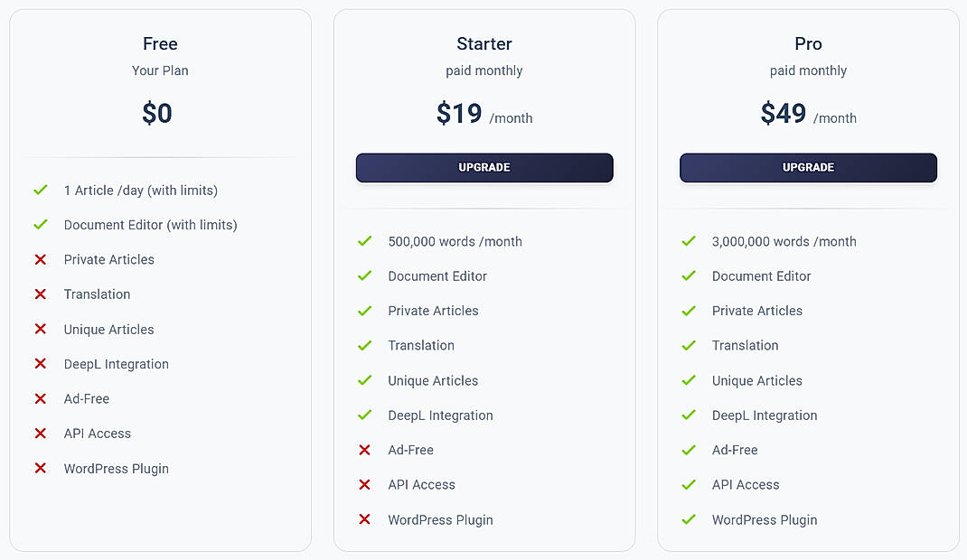The width and height of the screenshot is (967, 560).
Task: Click the checkmark next to DeepL Integration on Pro
Action: click(689, 415)
